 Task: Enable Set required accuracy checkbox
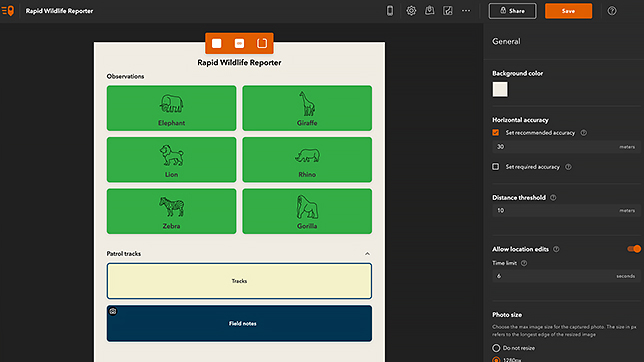tap(496, 166)
